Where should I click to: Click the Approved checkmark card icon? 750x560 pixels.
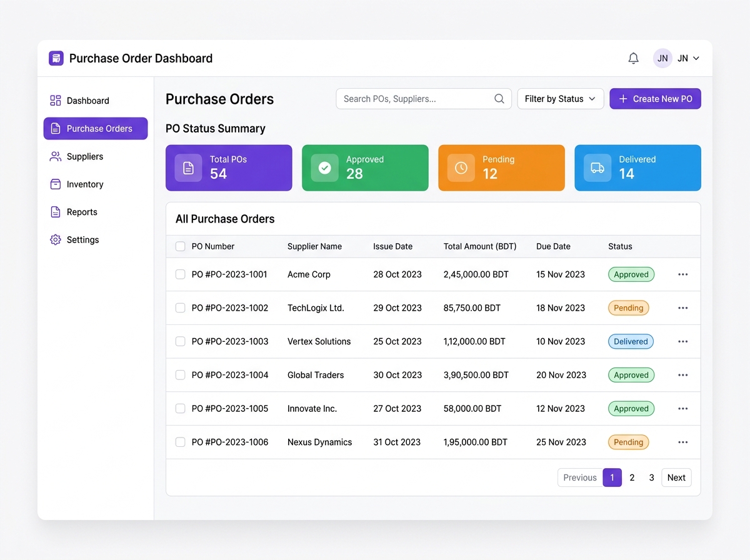pyautogui.click(x=324, y=167)
